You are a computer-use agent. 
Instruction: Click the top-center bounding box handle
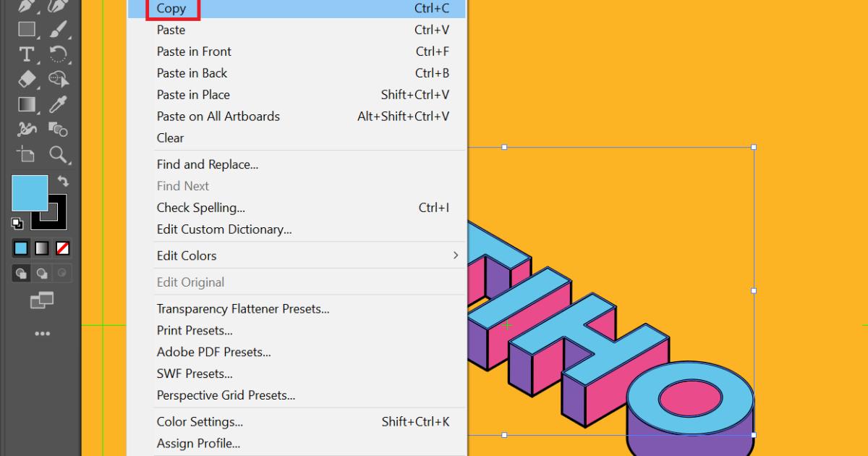point(504,147)
